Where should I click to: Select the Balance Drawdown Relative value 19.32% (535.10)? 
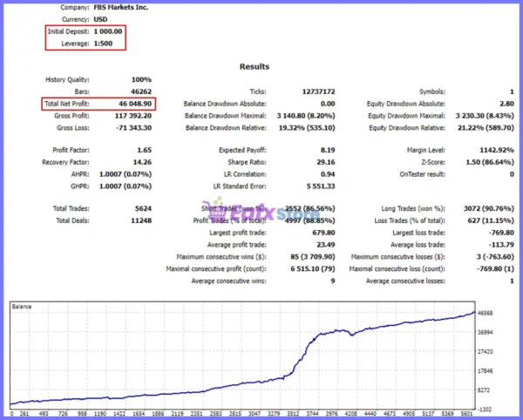pyautogui.click(x=307, y=128)
